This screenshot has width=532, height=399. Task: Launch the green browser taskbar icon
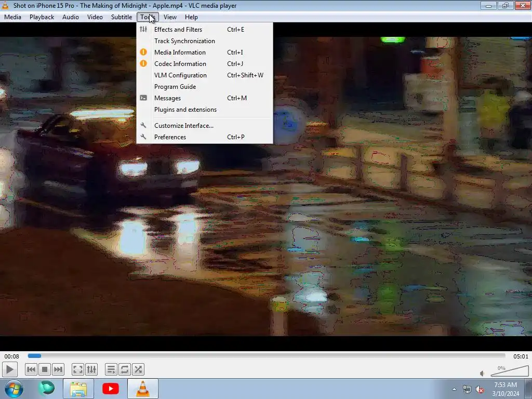[46, 389]
